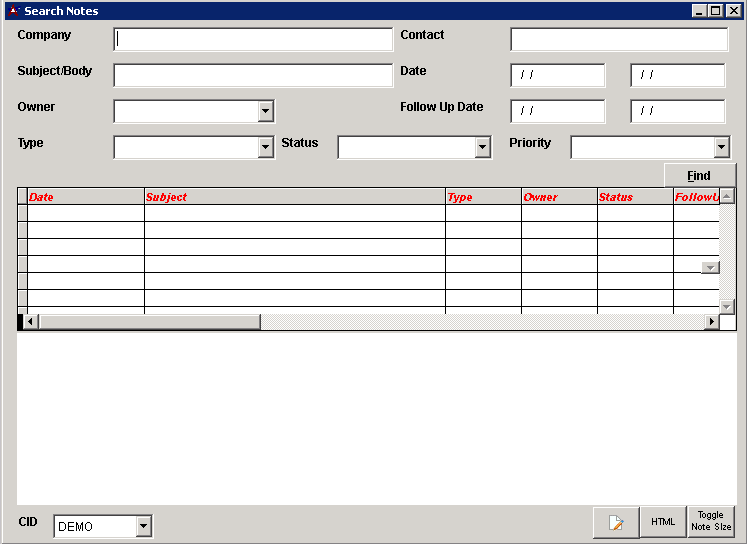Click the second Follow Up Date field
Screen dimensions: 747x544
677,111
